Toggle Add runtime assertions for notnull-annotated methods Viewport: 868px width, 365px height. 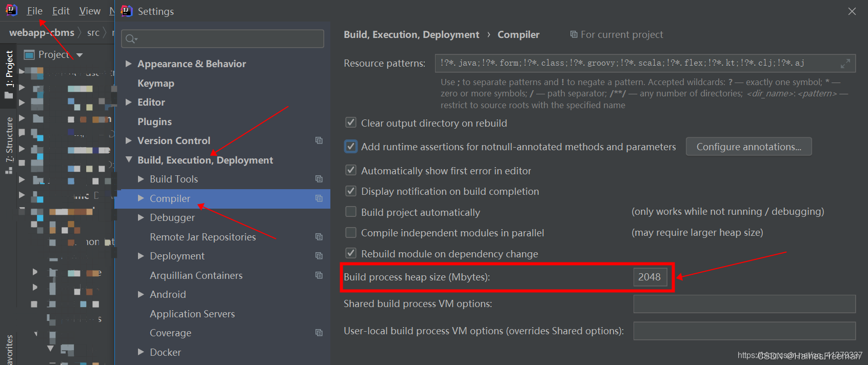(351, 147)
